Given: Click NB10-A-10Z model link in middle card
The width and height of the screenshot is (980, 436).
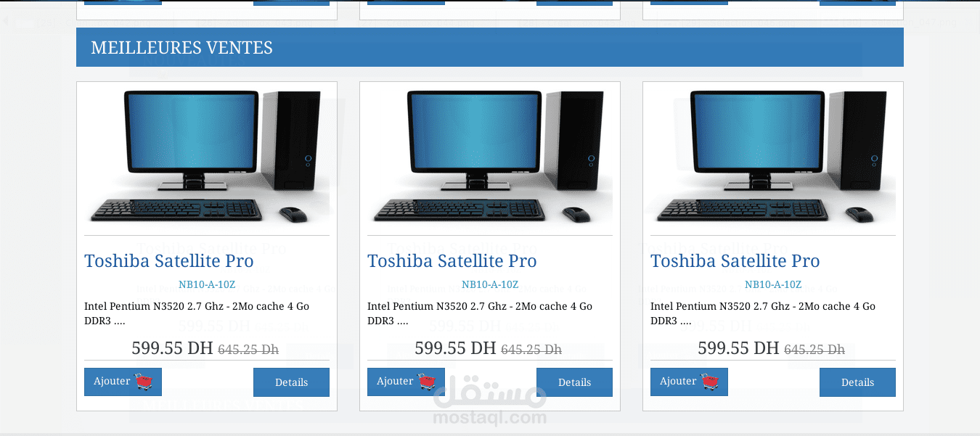Looking at the screenshot, I should 490,285.
